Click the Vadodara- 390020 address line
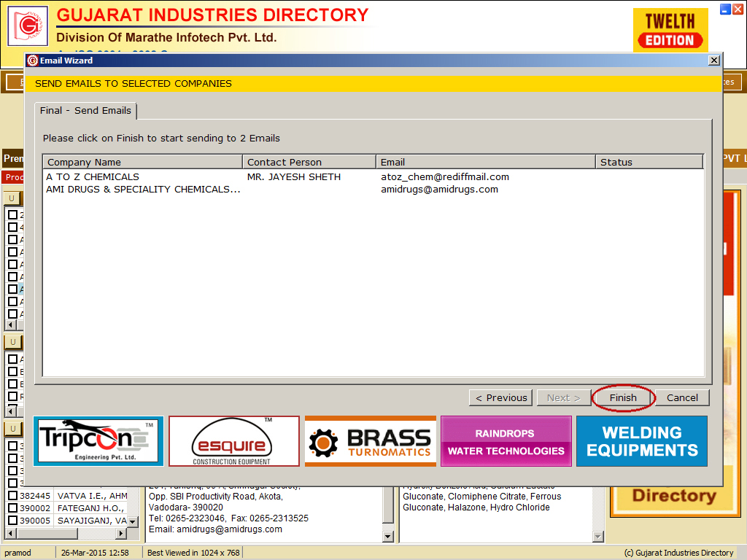 tap(186, 507)
